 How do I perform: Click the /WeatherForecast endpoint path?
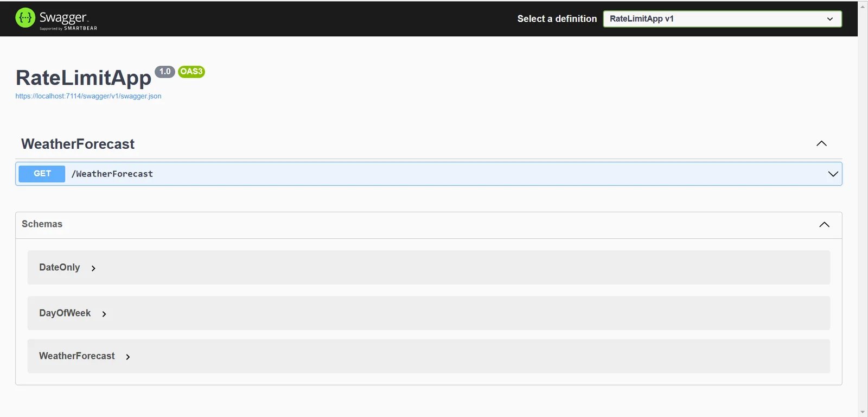(112, 174)
